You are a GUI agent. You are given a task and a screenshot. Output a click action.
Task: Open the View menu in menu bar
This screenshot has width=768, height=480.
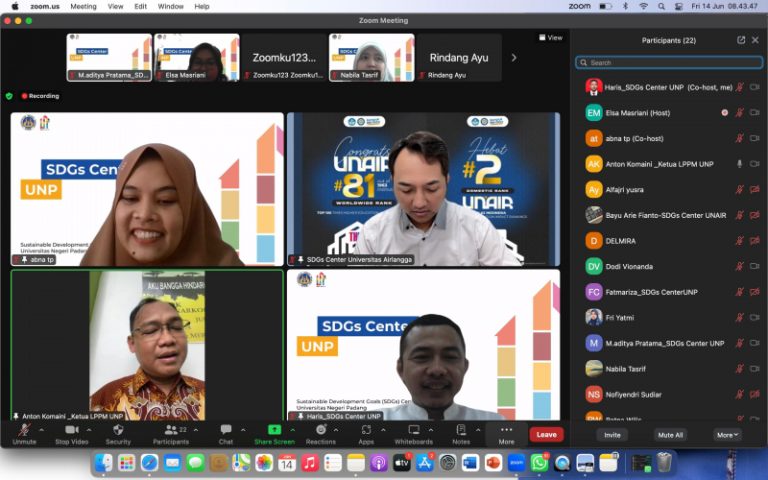tap(116, 6)
